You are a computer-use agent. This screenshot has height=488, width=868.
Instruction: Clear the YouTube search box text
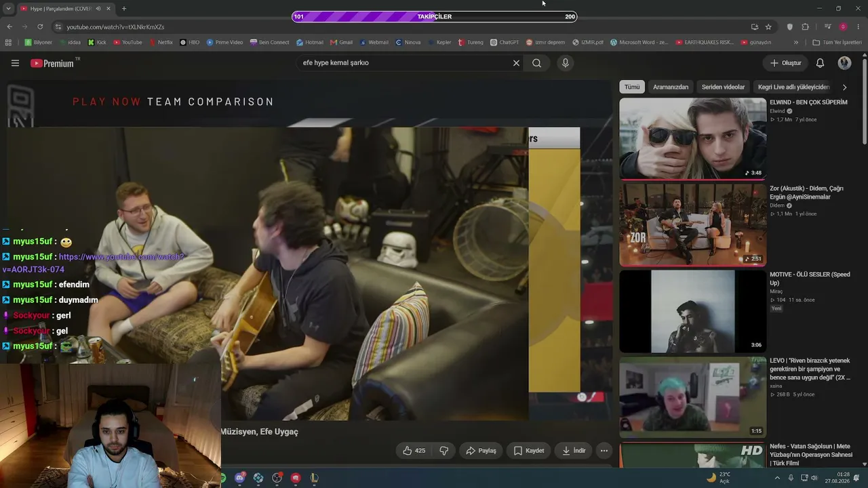pyautogui.click(x=516, y=63)
